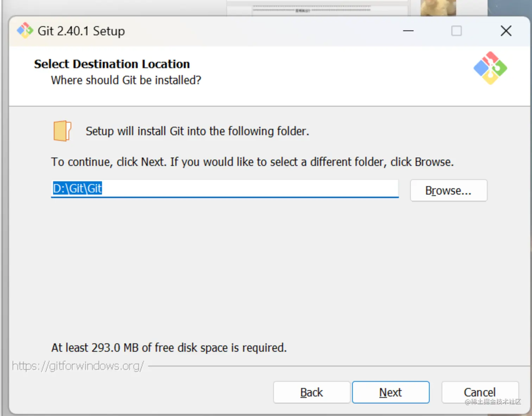Click the Git logo in the header
532x416 pixels.
point(490,68)
